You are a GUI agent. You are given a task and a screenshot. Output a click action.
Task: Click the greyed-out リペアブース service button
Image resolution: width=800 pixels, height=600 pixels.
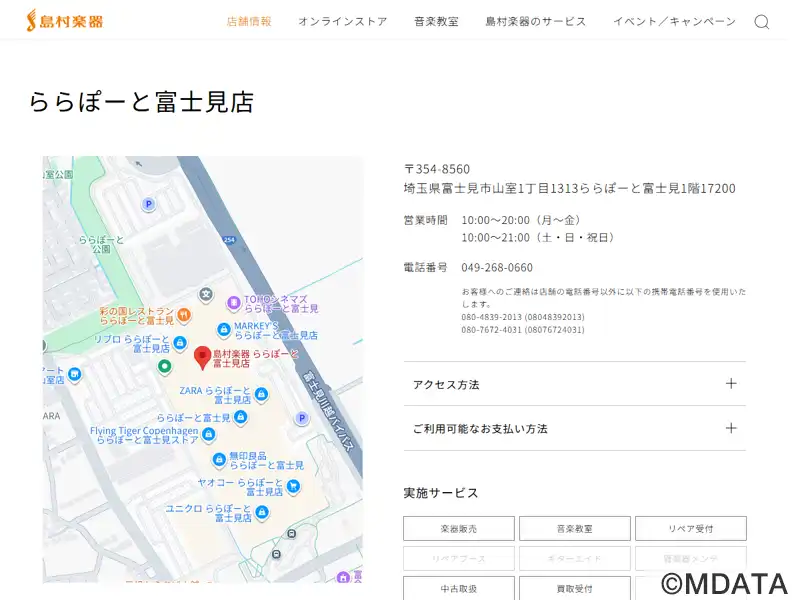(x=459, y=559)
